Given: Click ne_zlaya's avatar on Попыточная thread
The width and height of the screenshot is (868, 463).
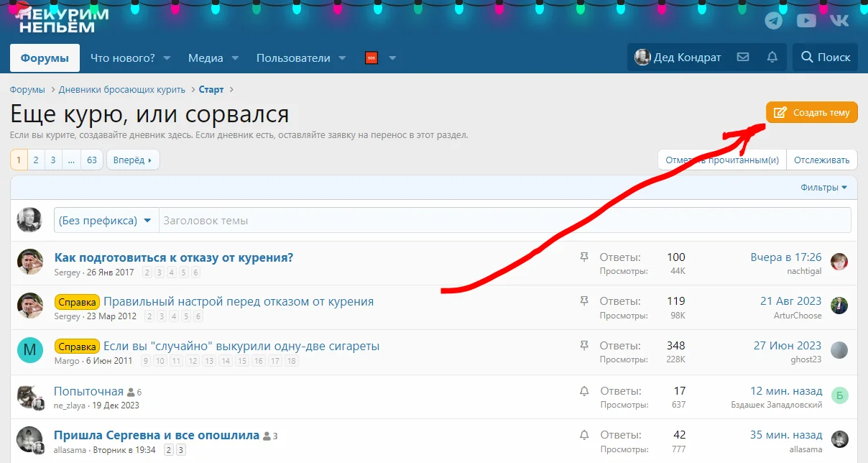Looking at the screenshot, I should point(29,396).
